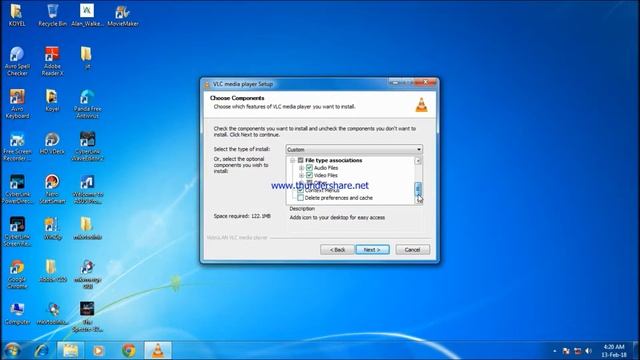The width and height of the screenshot is (640, 360).
Task: Open Internet Explorer from the taskbar
Action: pyautogui.click(x=41, y=351)
